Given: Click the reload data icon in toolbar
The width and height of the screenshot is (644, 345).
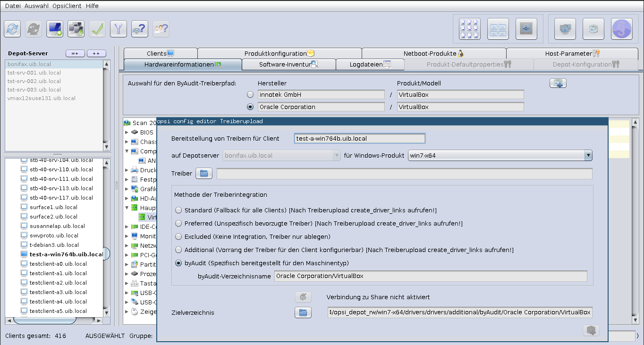Looking at the screenshot, I should 12,29.
